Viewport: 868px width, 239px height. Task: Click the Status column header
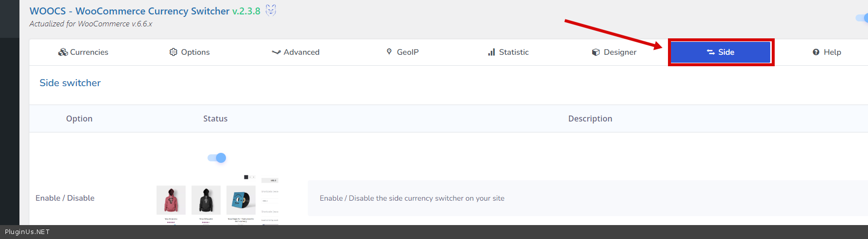(x=215, y=119)
